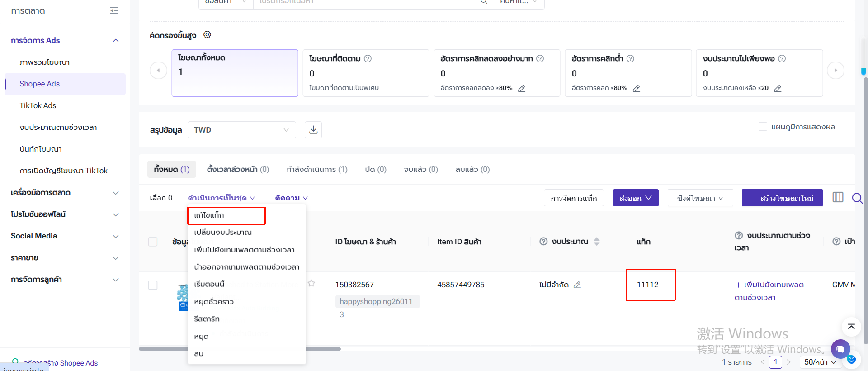Open the chat support bubble icon
The height and width of the screenshot is (371, 868).
tap(840, 349)
